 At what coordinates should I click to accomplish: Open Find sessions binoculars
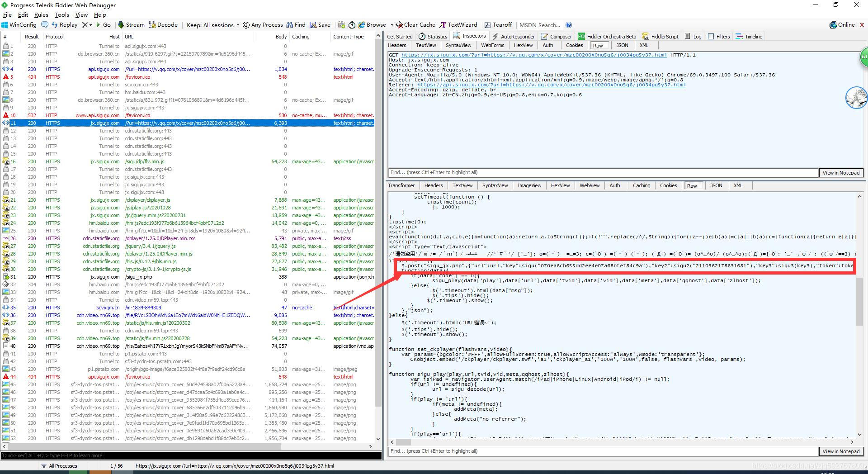296,25
